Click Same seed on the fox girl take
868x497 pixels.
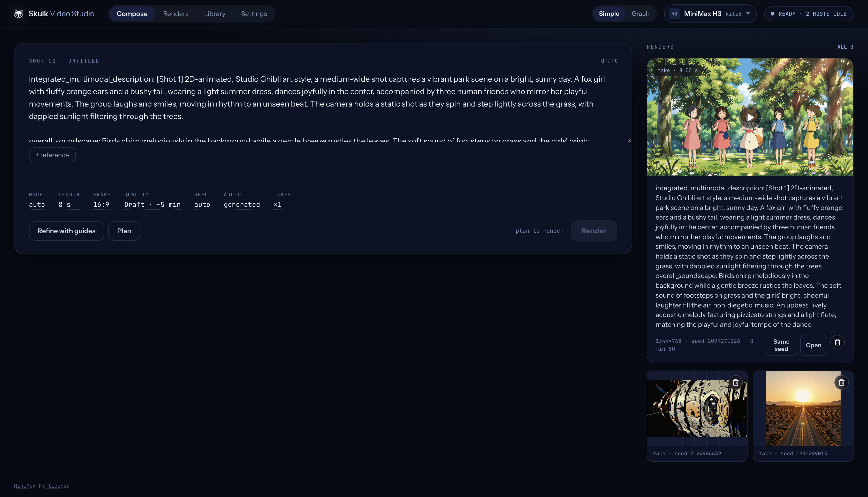click(x=781, y=345)
